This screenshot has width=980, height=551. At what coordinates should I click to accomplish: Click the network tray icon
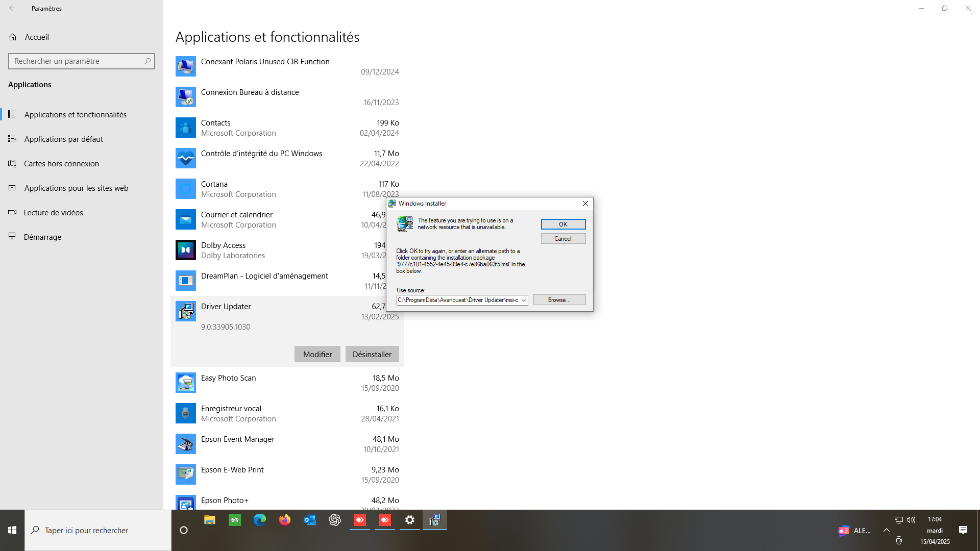pos(899,520)
